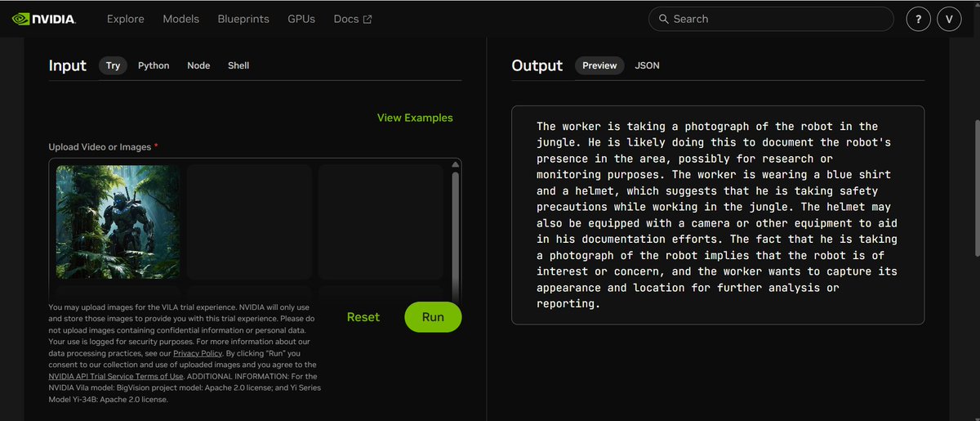Select the uploaded jungle robot thumbnail
The width and height of the screenshot is (980, 421).
click(x=118, y=222)
